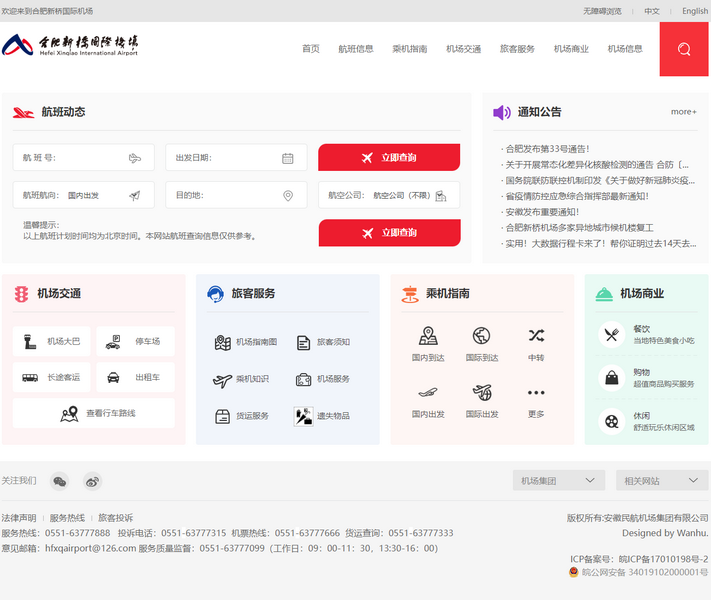
Task: Select the 国内到达 domestic arrivals icon
Action: pos(428,336)
